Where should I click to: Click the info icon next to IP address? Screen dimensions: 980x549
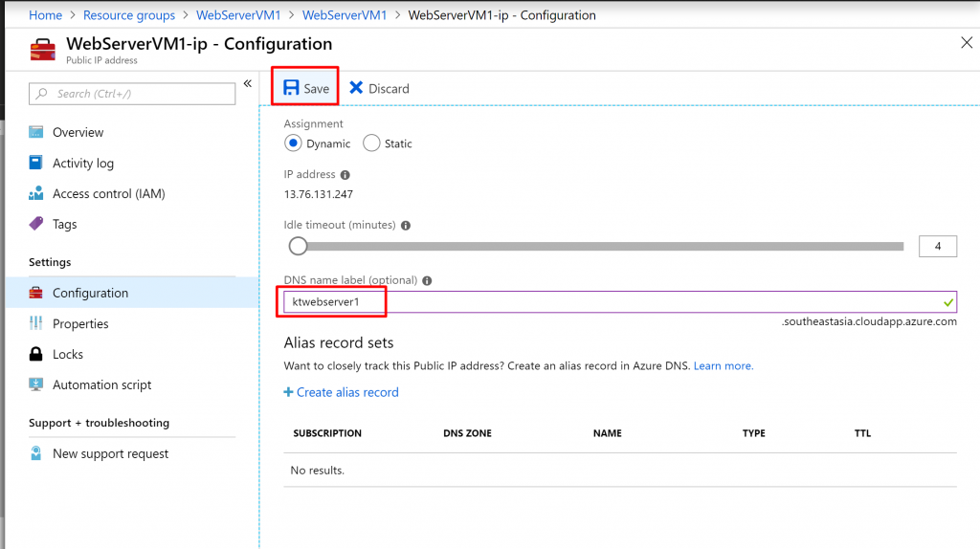click(x=345, y=175)
